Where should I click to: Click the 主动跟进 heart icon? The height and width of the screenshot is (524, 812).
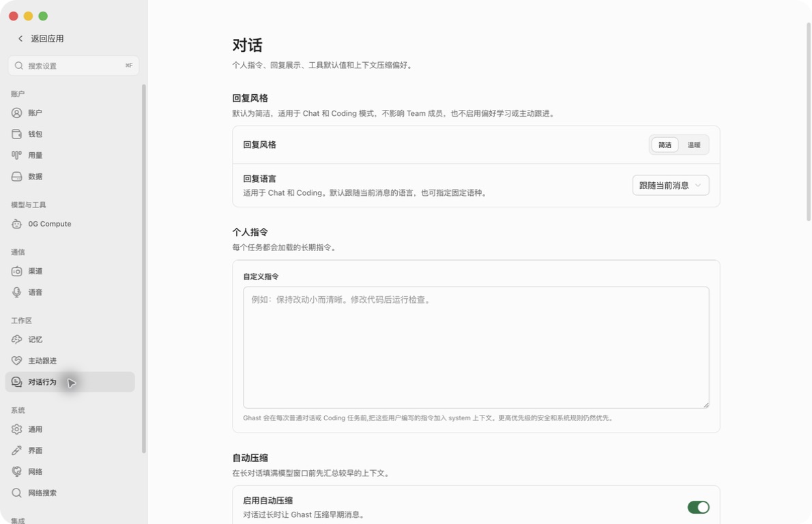pos(16,361)
